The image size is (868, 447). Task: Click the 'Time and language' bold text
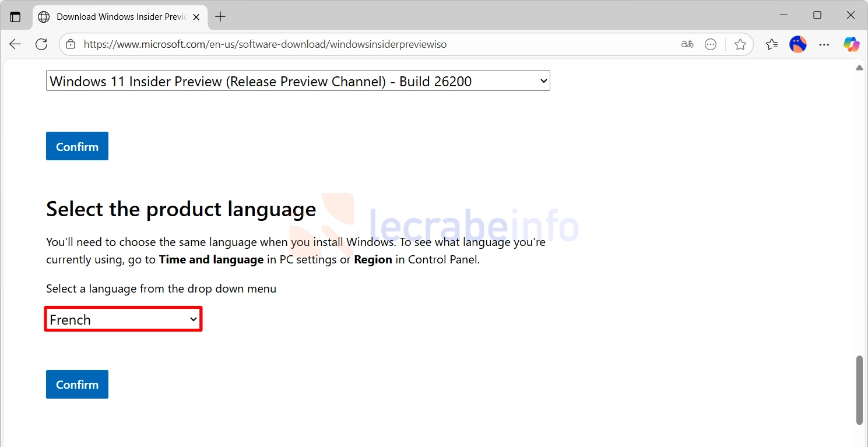pyautogui.click(x=211, y=260)
